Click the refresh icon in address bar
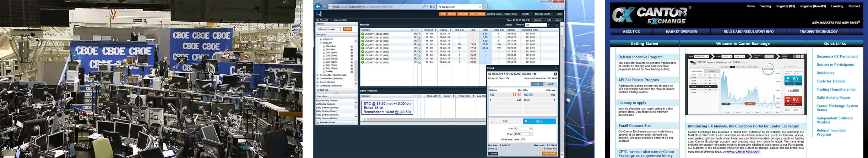 (x=434, y=7)
